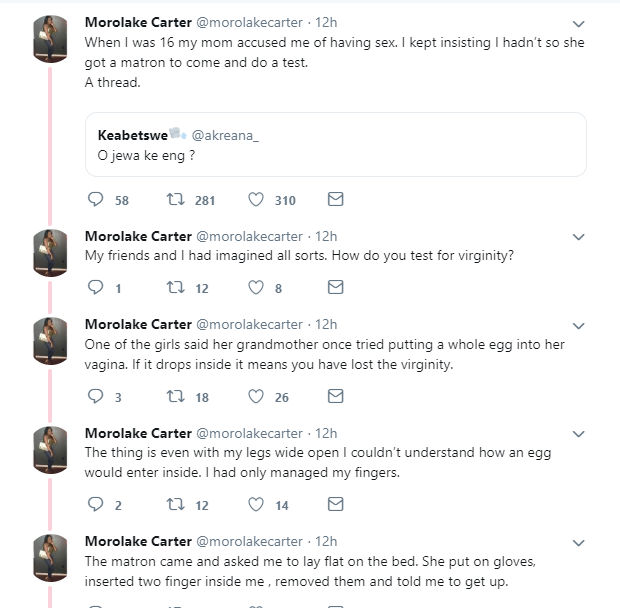Open chevron menu on 'One of the girls' tweet
Screen dimensions: 620x608
[x=578, y=325]
